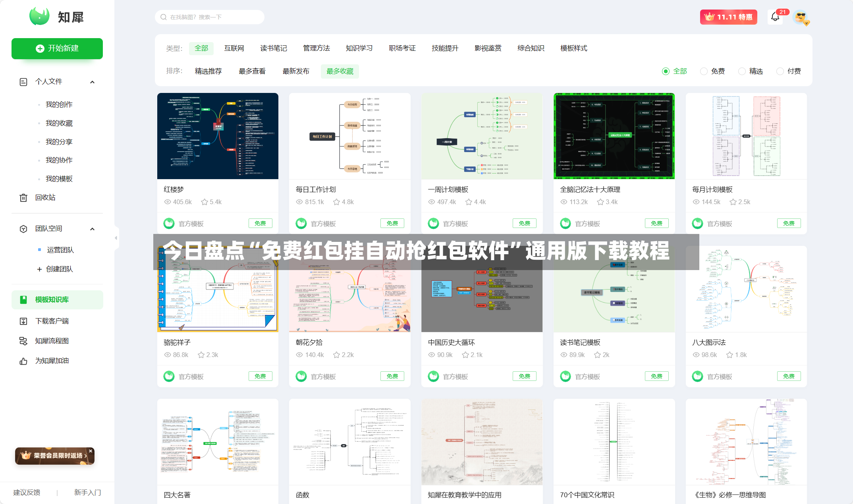
Task: Click the 模板知识库 bookmark icon
Action: click(23, 300)
